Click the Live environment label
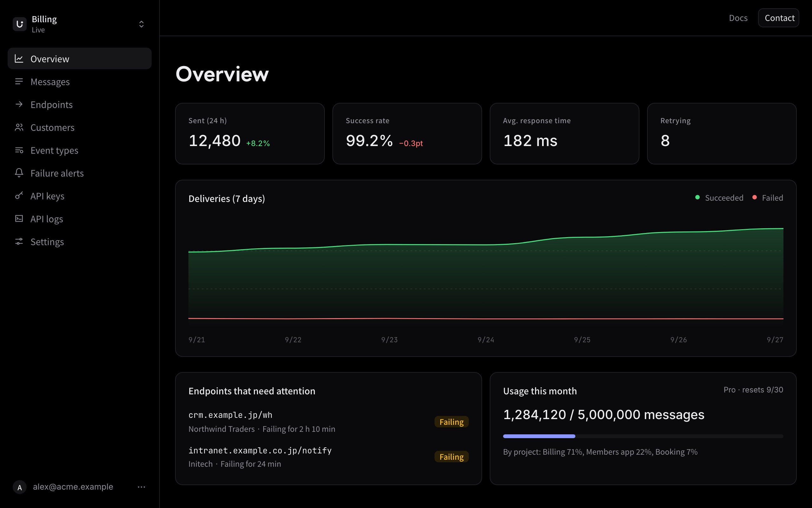Image resolution: width=812 pixels, height=508 pixels. [38, 30]
